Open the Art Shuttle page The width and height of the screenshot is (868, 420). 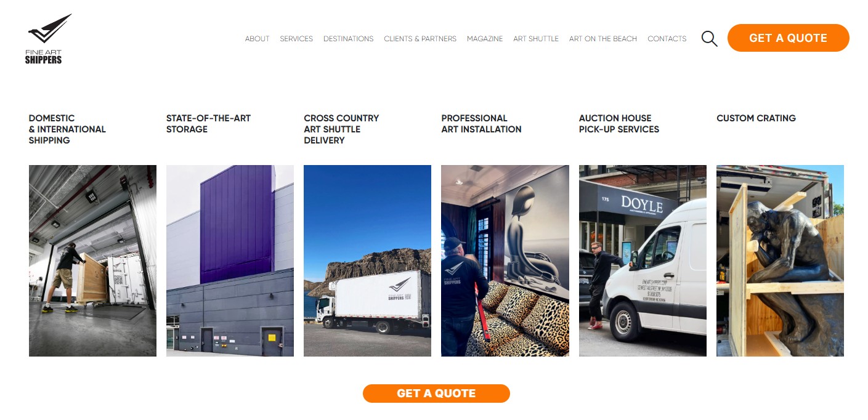536,39
